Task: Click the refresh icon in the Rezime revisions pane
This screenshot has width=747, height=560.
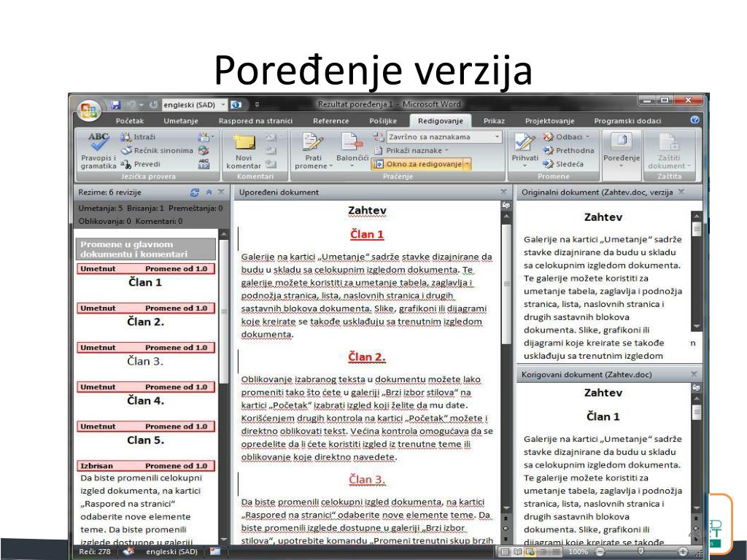Action: tap(194, 192)
